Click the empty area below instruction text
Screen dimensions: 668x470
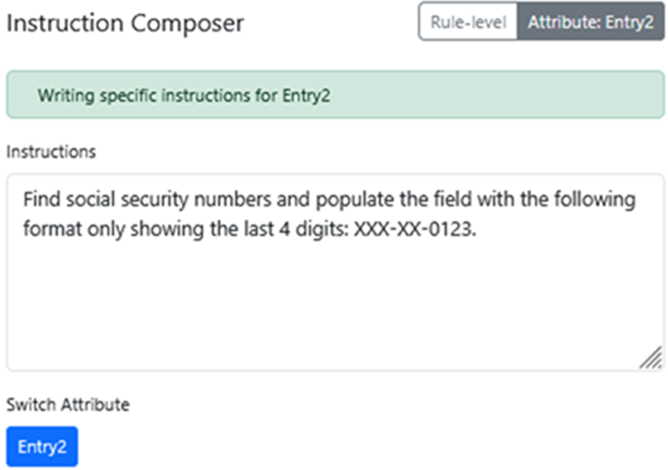tap(334, 310)
